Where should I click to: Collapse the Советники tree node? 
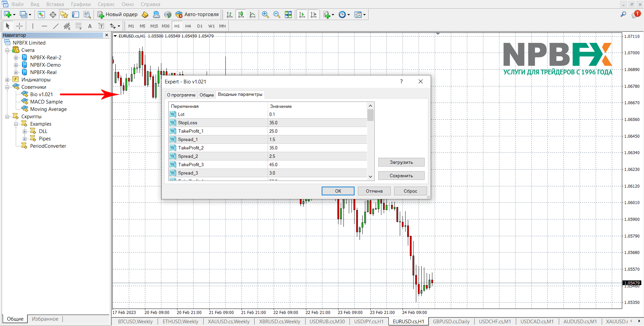point(7,87)
